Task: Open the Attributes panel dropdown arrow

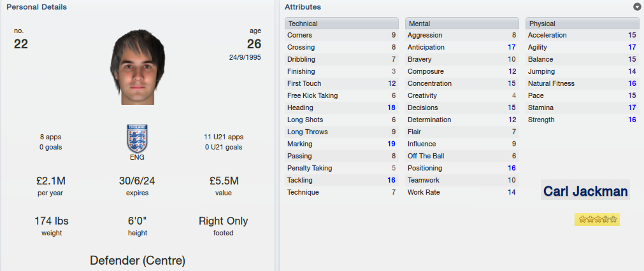Action: pos(637,7)
